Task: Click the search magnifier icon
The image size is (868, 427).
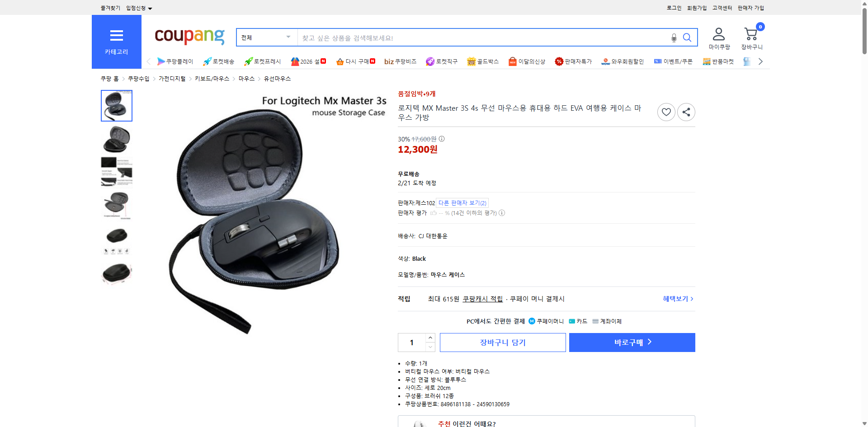Action: [x=687, y=38]
